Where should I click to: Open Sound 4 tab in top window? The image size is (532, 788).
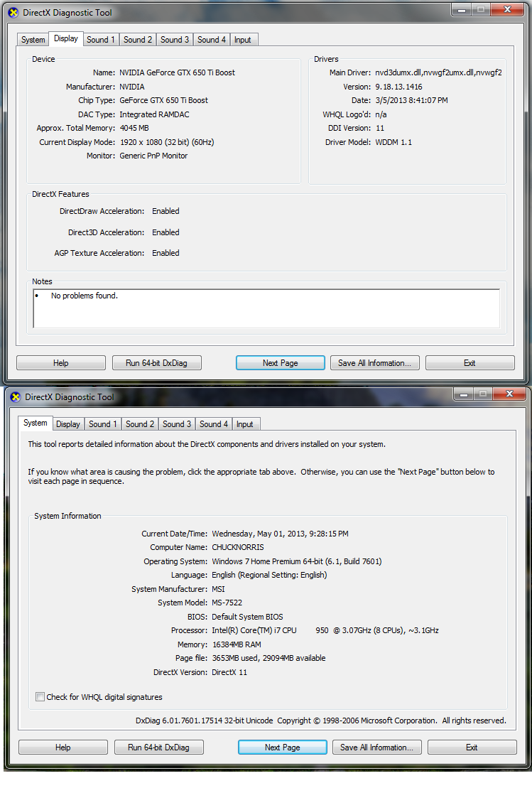point(212,40)
